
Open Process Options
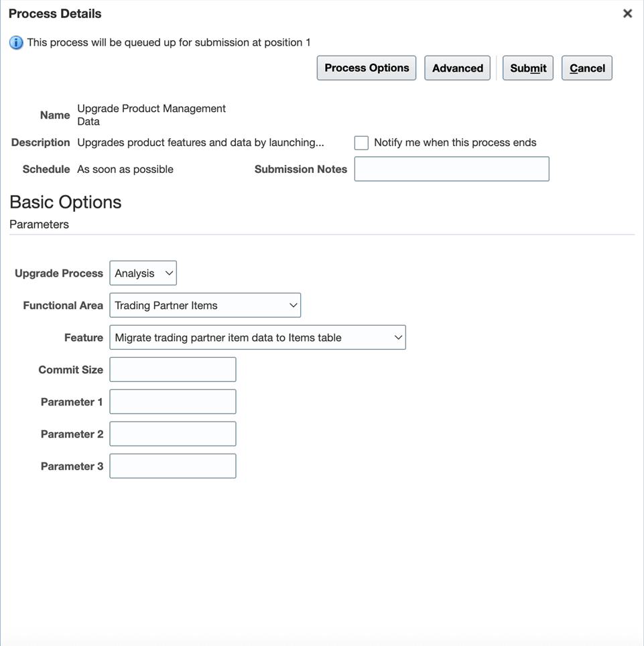pos(366,68)
